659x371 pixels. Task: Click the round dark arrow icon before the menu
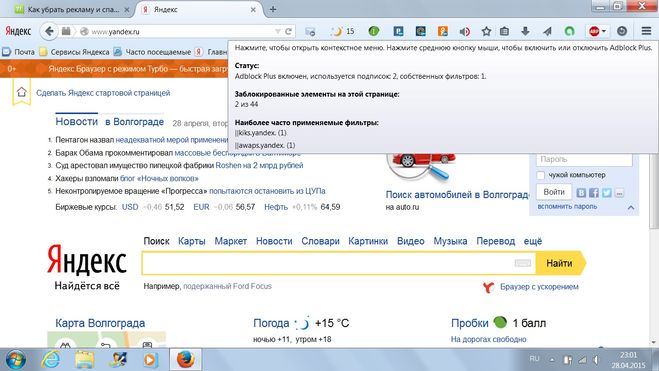[622, 31]
